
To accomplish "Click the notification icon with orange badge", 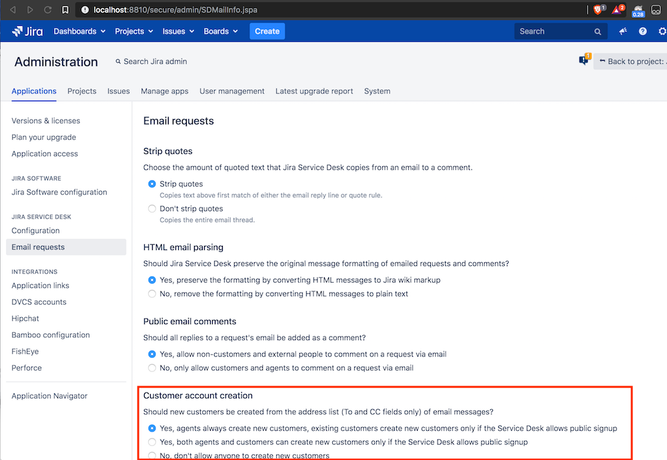I will coord(585,60).
